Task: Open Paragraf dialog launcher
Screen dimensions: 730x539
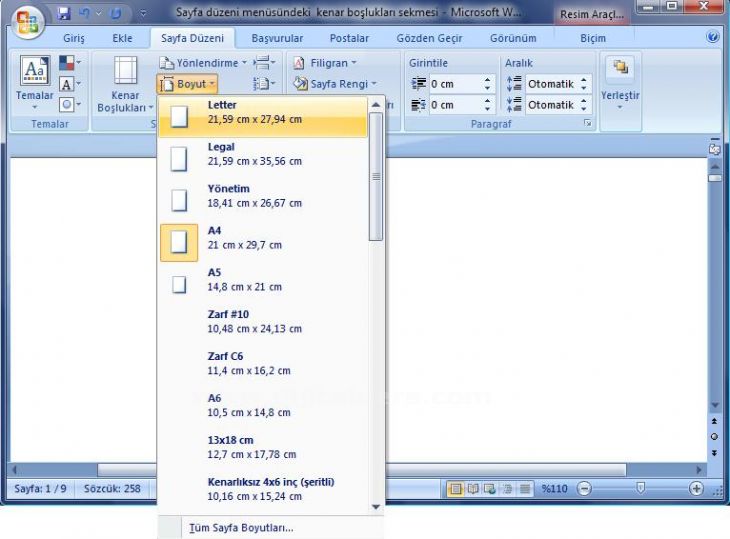Action: pyautogui.click(x=588, y=123)
